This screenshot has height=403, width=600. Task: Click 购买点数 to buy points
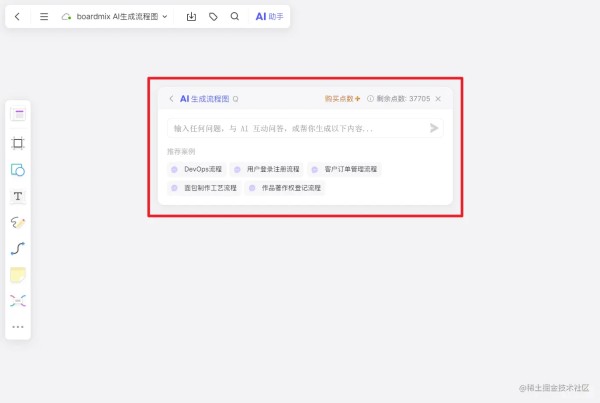[342, 99]
